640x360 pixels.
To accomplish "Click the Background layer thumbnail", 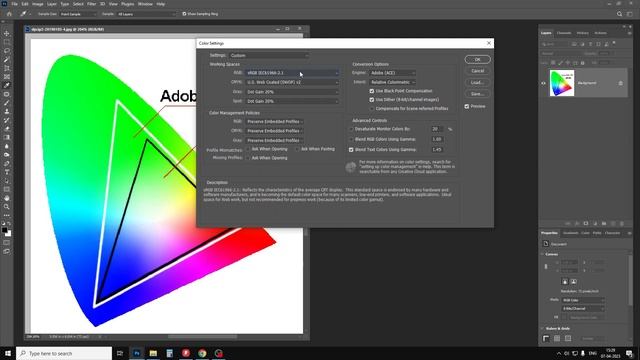I will 562,83.
